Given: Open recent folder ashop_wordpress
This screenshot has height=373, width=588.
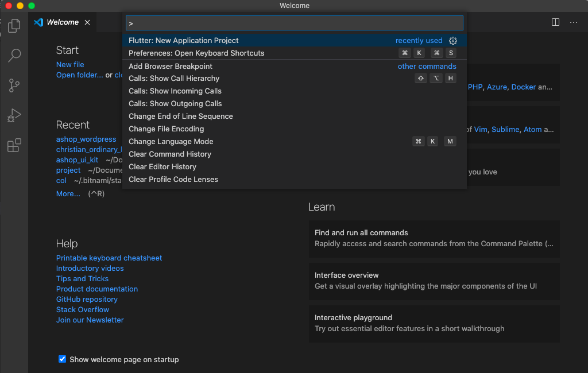Looking at the screenshot, I should [x=86, y=139].
